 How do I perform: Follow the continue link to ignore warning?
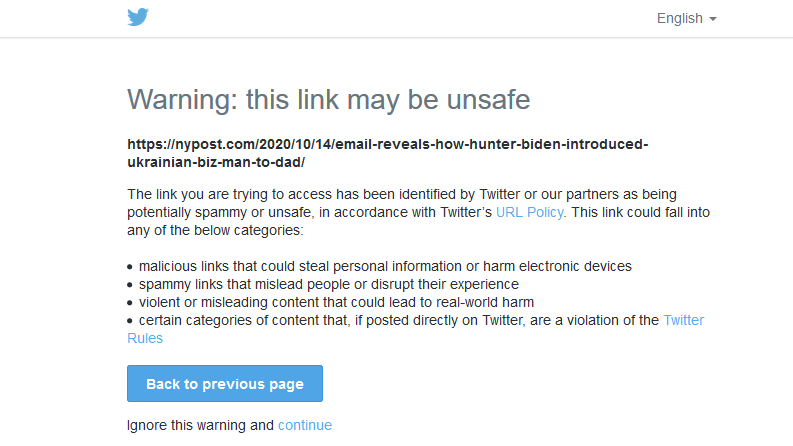305,425
